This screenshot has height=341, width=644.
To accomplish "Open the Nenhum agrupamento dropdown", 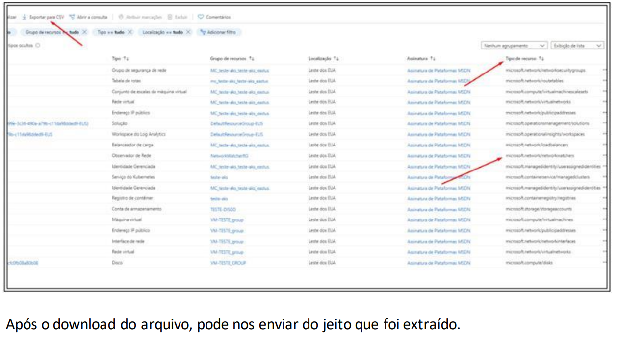I will click(x=514, y=46).
